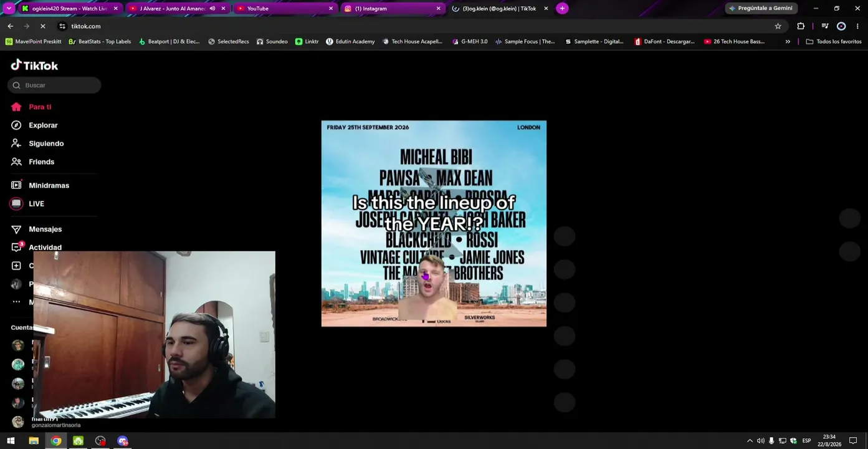868x449 pixels.
Task: Open the DaFont bookmark
Action: pos(664,42)
